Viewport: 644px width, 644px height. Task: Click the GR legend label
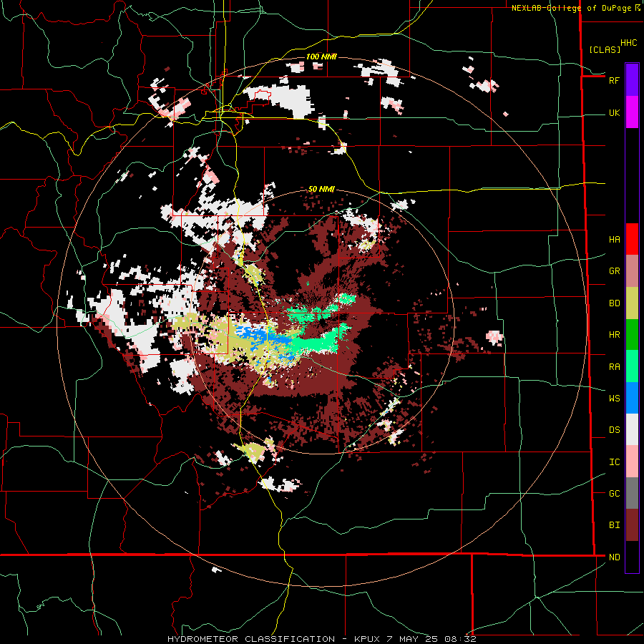pyautogui.click(x=614, y=271)
